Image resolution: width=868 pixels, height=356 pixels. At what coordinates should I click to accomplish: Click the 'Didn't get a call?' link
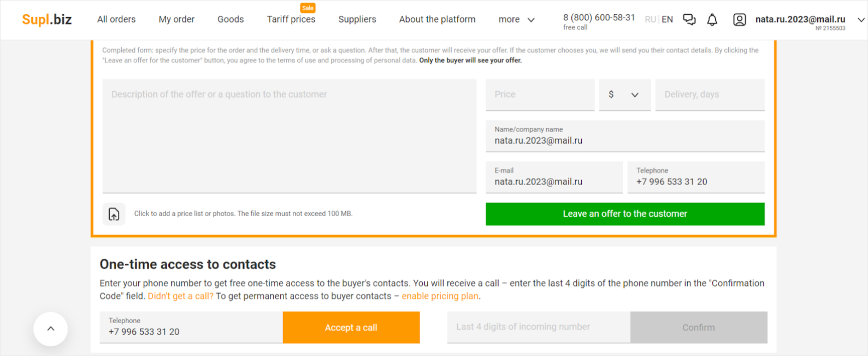[x=180, y=296]
